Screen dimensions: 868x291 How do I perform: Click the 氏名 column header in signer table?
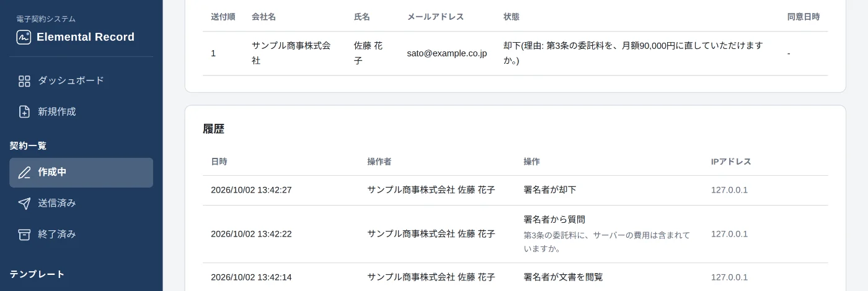(x=361, y=17)
